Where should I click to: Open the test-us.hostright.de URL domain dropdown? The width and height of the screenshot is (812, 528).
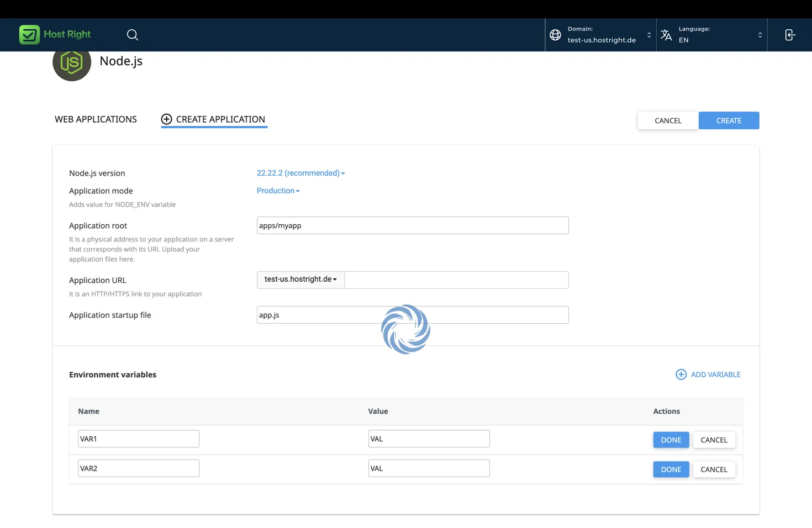(x=300, y=279)
